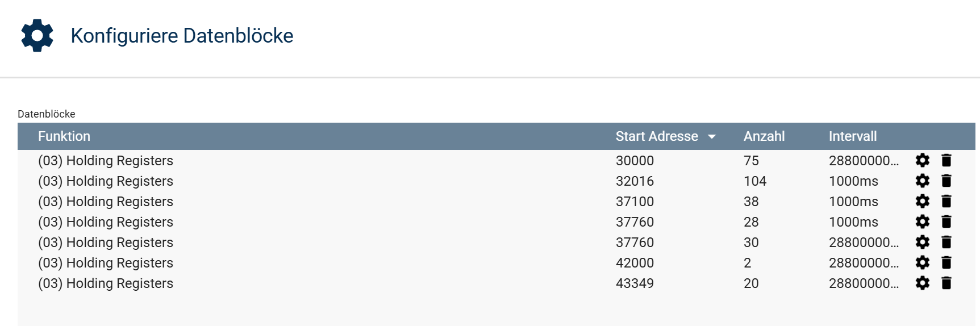
Task: Select the Holding Registers row with address 42000
Action: (106, 263)
